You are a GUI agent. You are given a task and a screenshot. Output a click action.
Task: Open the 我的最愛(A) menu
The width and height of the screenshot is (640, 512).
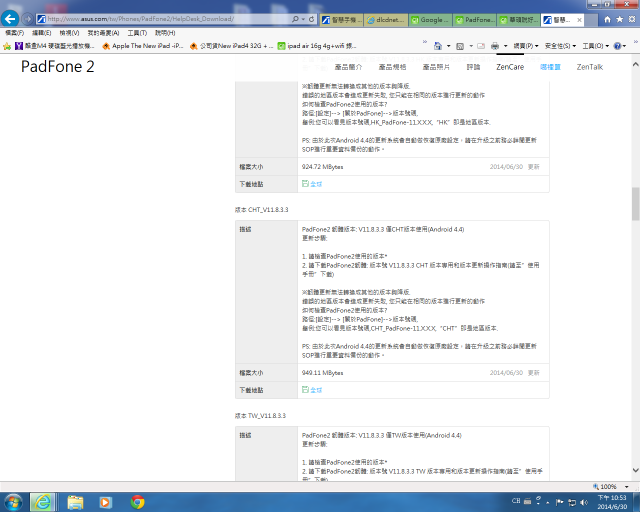point(103,33)
